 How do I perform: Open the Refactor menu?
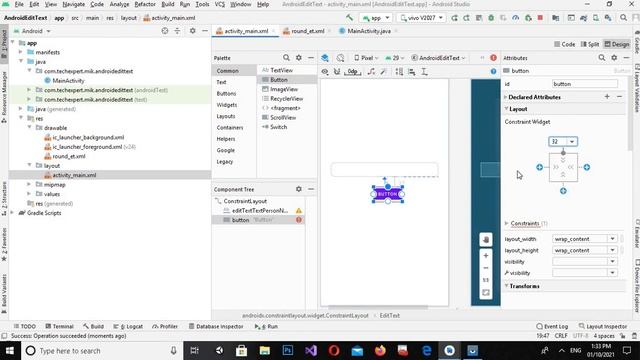point(145,4)
